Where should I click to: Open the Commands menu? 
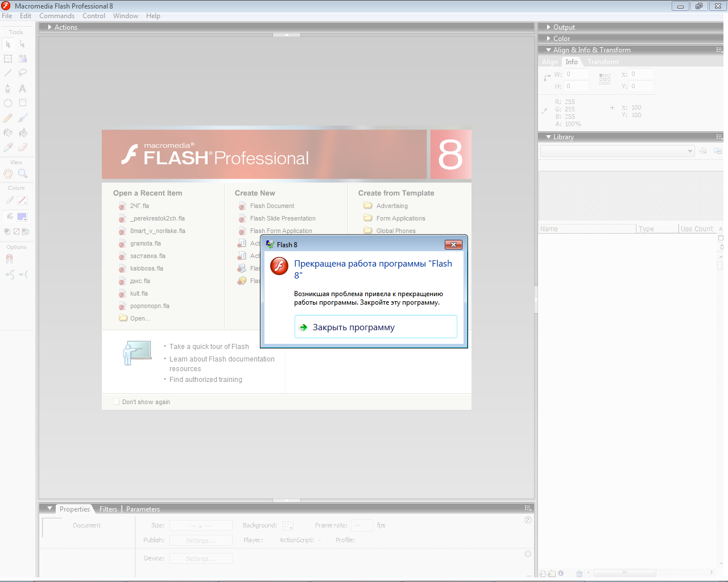click(x=57, y=16)
